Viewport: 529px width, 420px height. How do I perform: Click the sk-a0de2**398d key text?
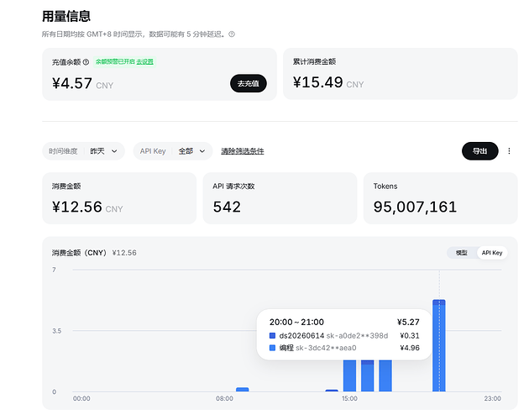[x=357, y=336]
